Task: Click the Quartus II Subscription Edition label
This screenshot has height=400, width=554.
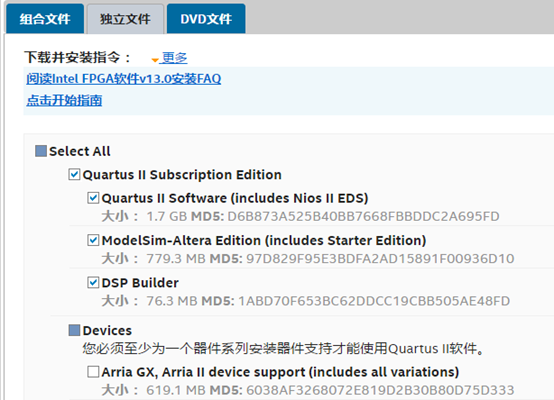Action: click(x=182, y=175)
